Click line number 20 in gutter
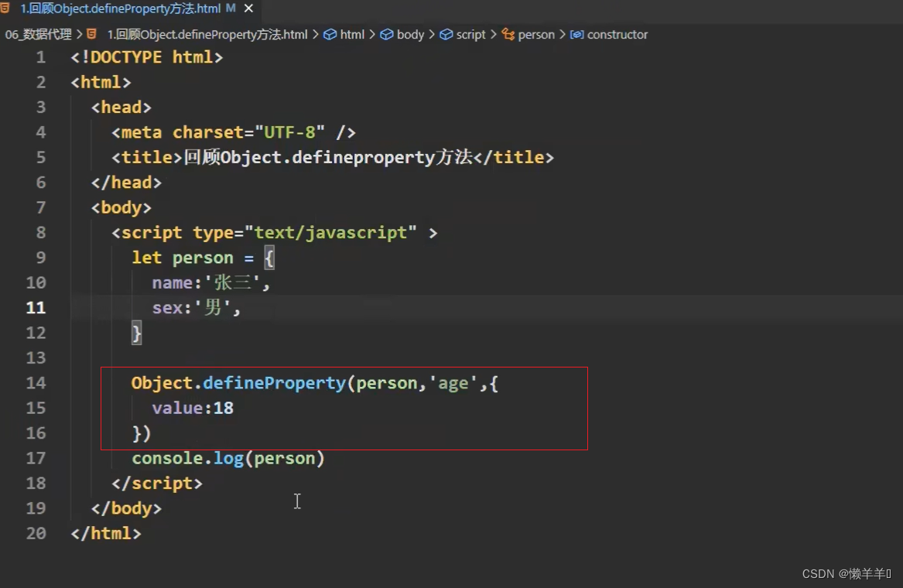The image size is (903, 588). click(x=36, y=533)
